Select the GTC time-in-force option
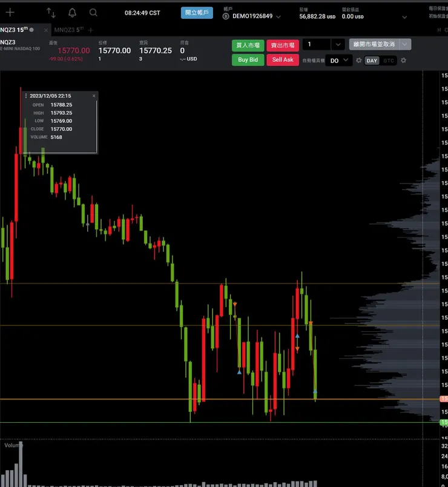The image size is (448, 487). coord(389,61)
